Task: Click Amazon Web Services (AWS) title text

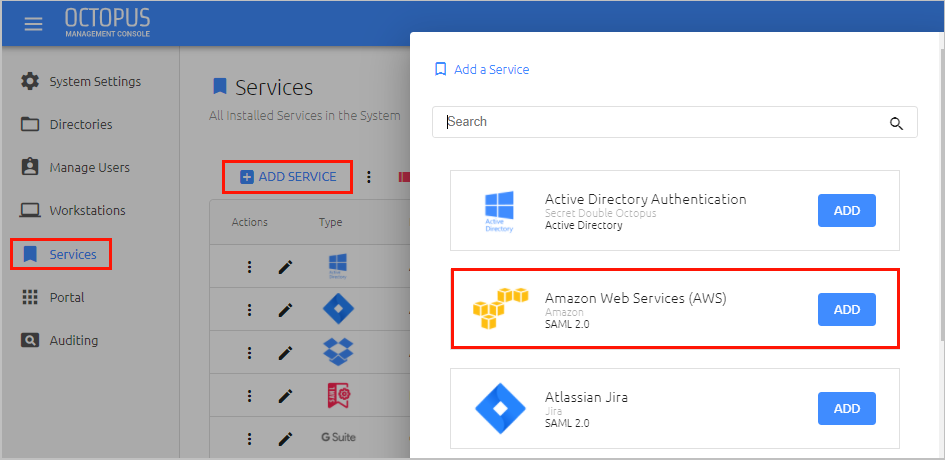Action: pos(636,298)
